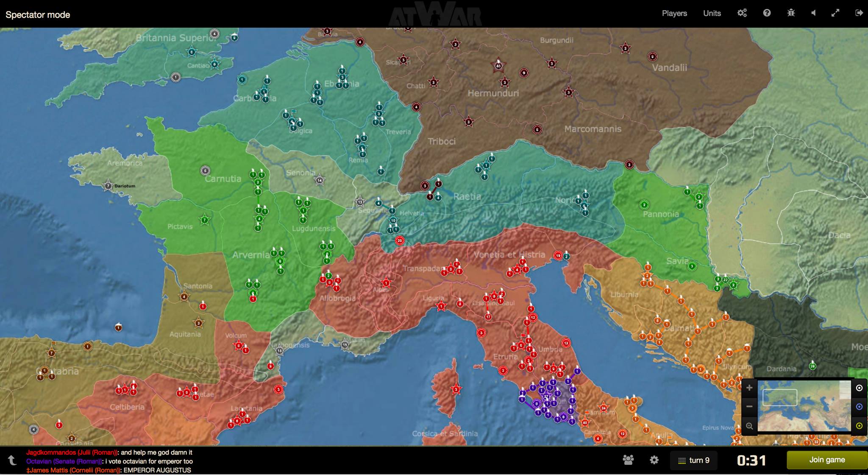868x475 pixels.
Task: Click the atWar logo
Action: click(435, 14)
